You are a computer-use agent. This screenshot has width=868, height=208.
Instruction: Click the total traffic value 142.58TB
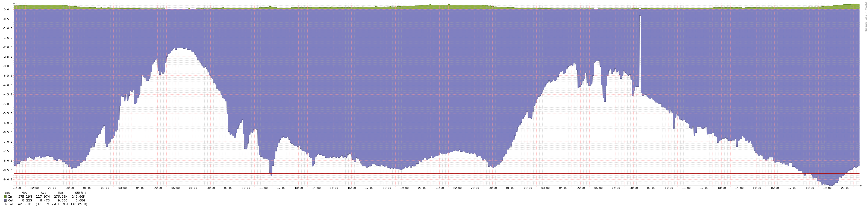click(23, 204)
